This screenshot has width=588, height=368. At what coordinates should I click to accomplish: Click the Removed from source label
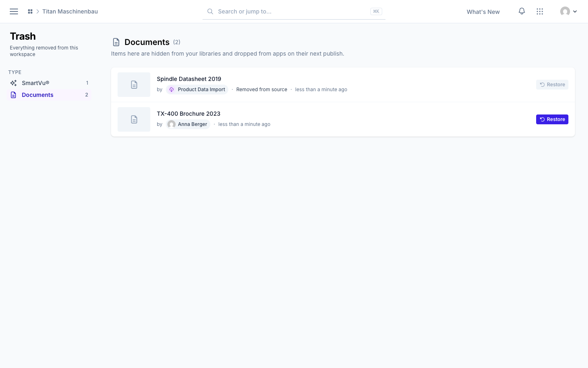click(x=262, y=90)
